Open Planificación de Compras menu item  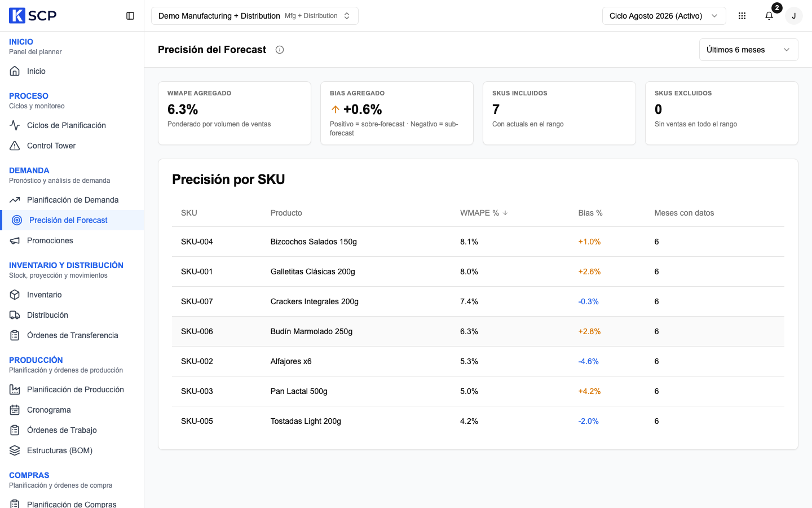click(72, 503)
